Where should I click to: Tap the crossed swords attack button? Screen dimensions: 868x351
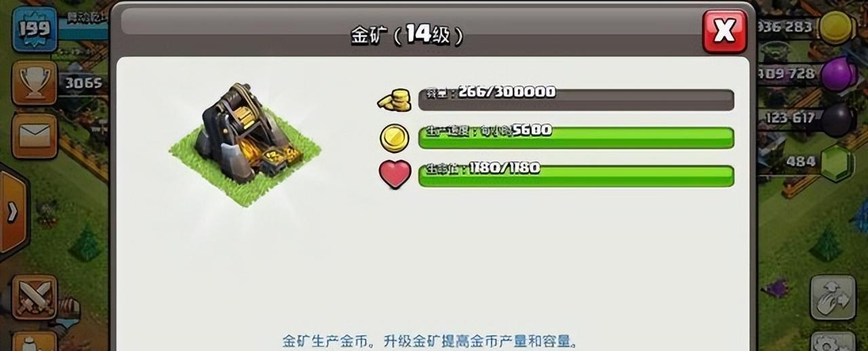35,297
